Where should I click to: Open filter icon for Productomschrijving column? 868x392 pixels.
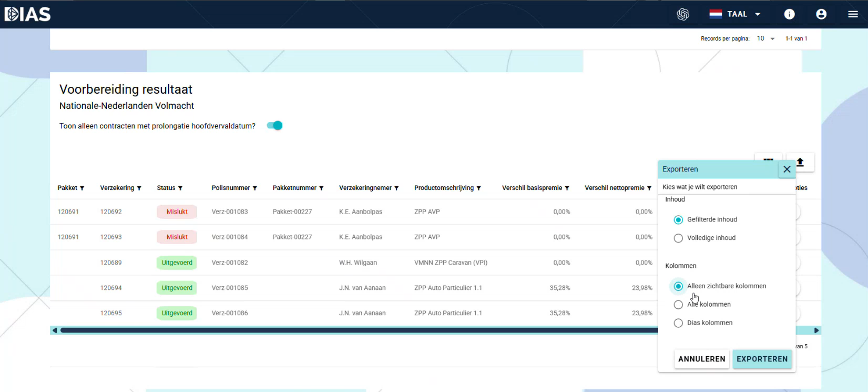478,188
